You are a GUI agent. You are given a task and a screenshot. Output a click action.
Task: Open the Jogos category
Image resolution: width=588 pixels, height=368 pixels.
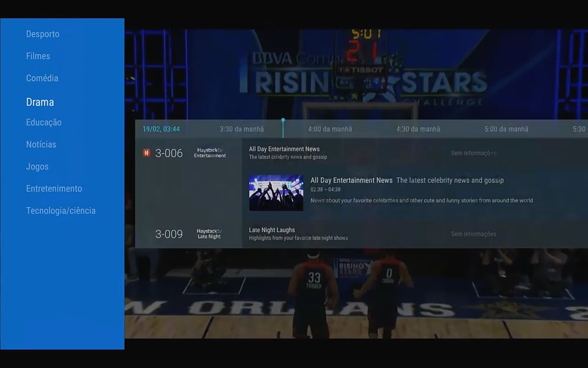click(x=37, y=167)
